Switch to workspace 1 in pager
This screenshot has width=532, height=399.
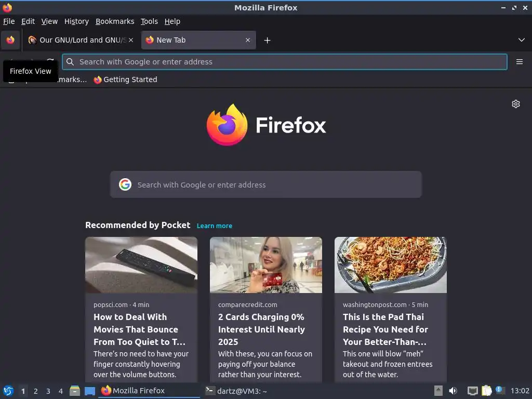point(23,391)
